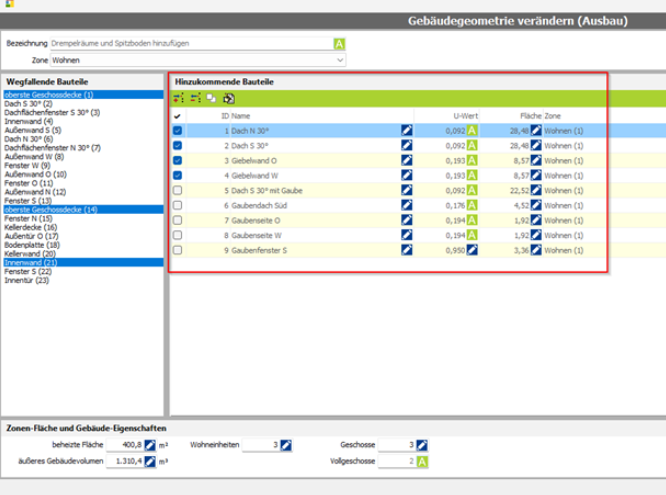
Task: Click the add component toolbar icon
Action: [x=179, y=98]
